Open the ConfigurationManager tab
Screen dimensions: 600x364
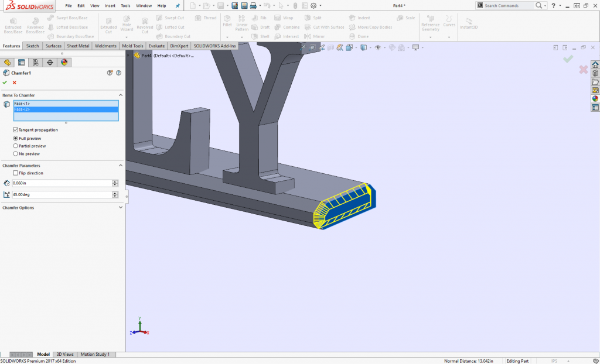(36, 62)
